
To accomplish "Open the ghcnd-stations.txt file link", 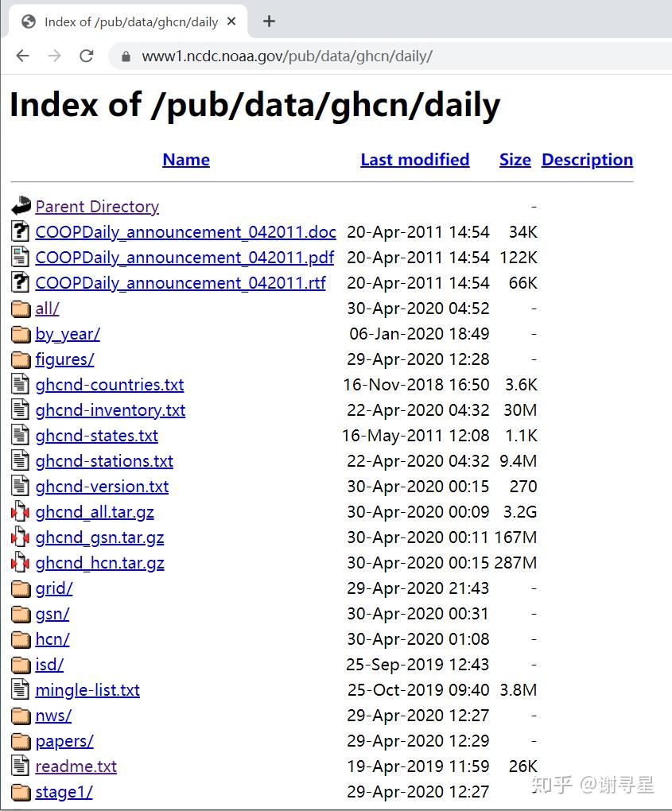I will point(104,461).
